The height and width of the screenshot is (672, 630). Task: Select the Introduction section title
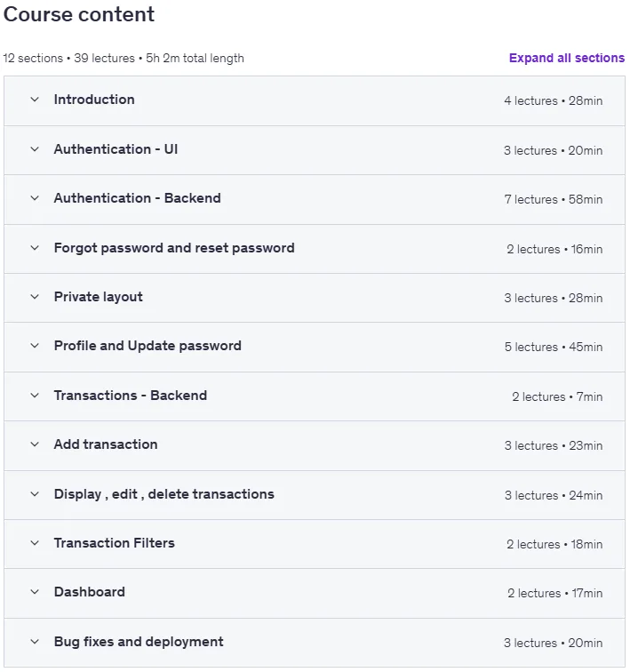click(x=94, y=100)
